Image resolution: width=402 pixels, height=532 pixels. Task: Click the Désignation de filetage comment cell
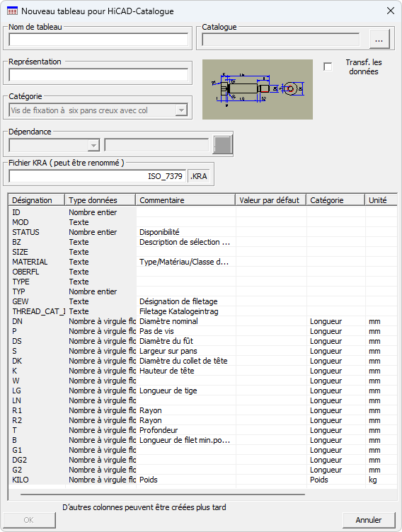(185, 301)
